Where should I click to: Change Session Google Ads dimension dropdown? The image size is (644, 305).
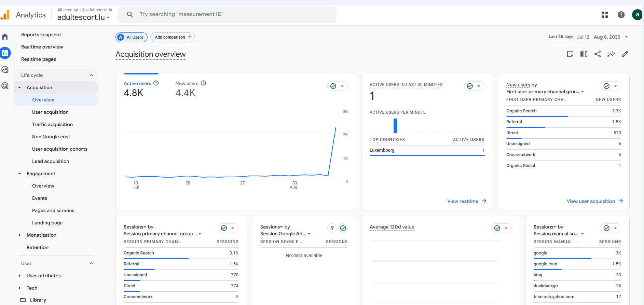pos(286,234)
